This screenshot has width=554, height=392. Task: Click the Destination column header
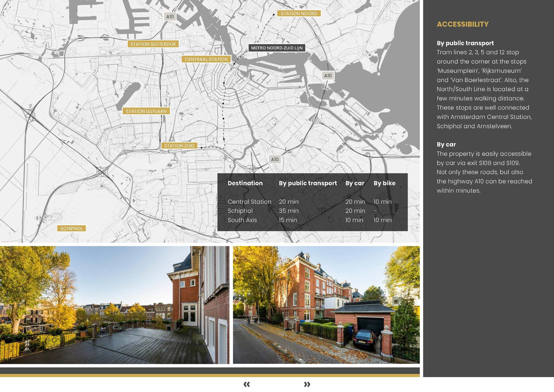click(x=245, y=183)
